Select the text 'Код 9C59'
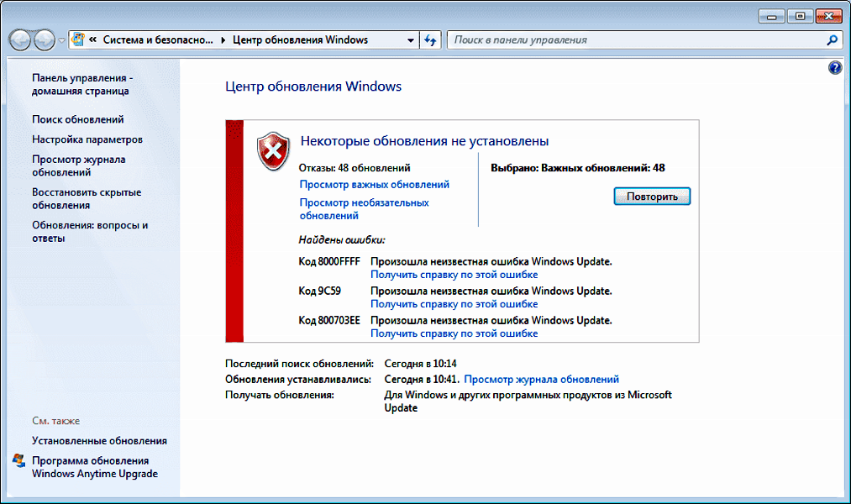Image resolution: width=851 pixels, height=504 pixels. 320,291
